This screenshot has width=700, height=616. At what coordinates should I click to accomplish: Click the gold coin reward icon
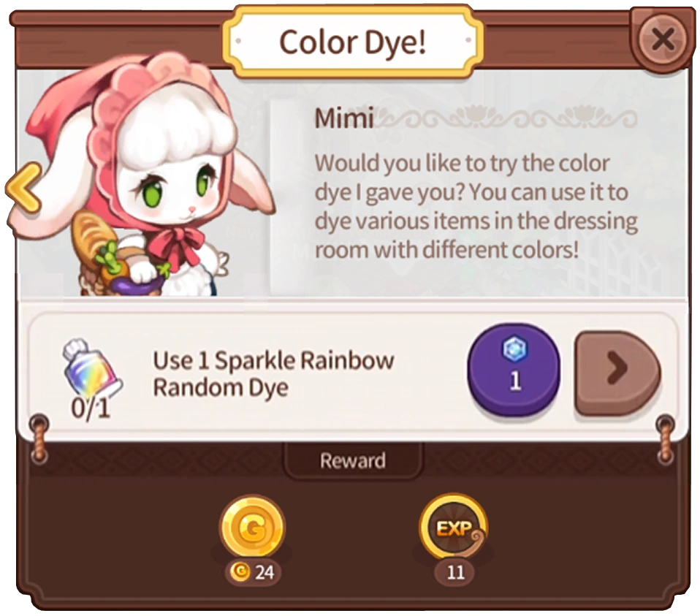tap(253, 528)
